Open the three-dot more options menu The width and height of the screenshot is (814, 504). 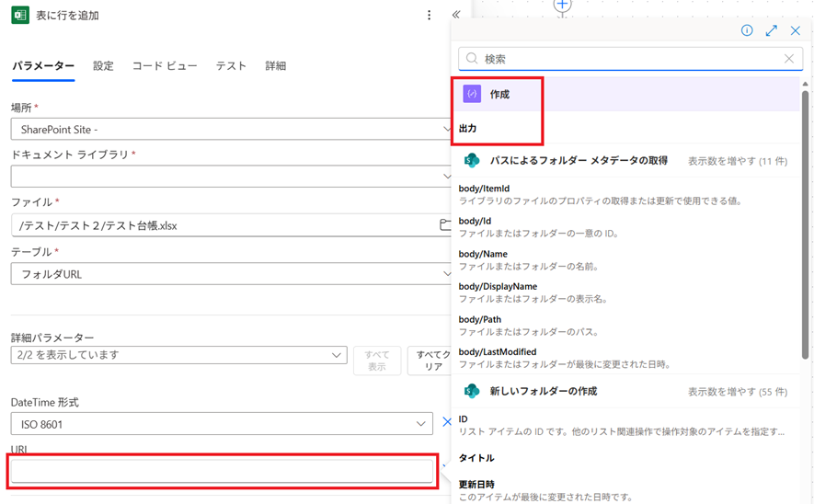[429, 16]
